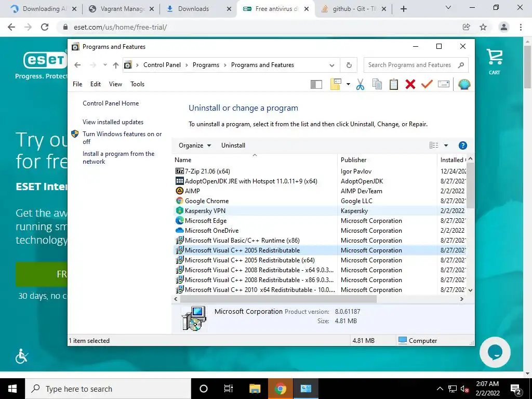Open the File menu

point(77,84)
